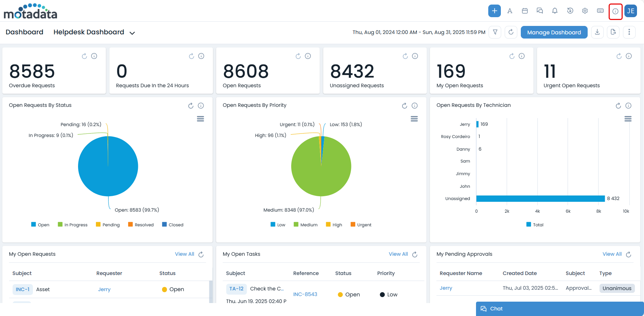Click the blue plus create button

click(494, 11)
